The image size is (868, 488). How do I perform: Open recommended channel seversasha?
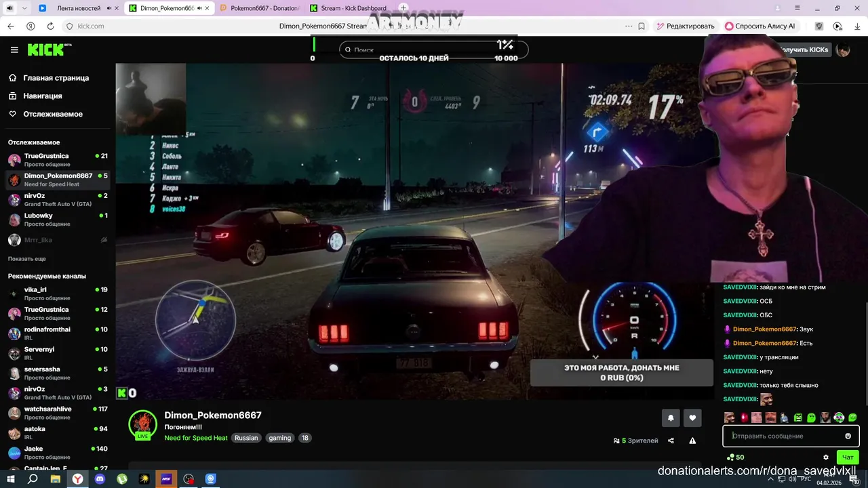(58, 373)
